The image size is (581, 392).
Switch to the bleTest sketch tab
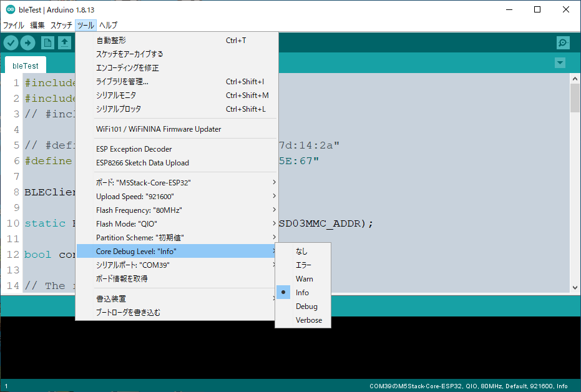tap(26, 66)
